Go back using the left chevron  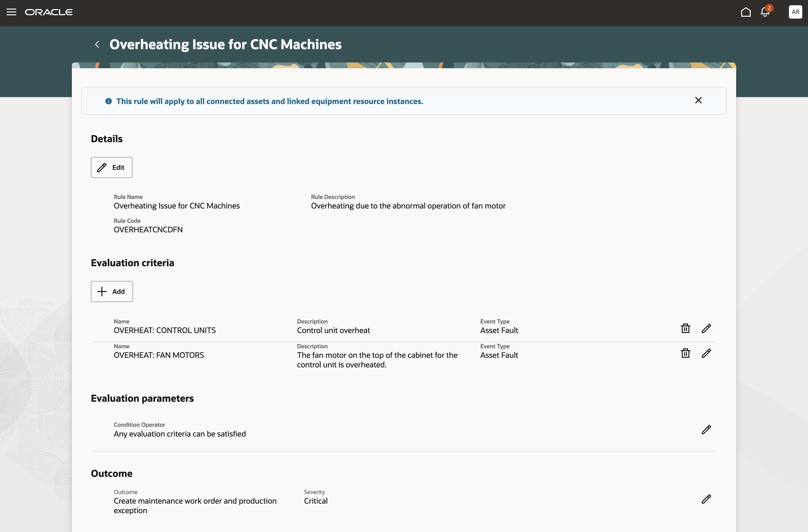(x=97, y=44)
